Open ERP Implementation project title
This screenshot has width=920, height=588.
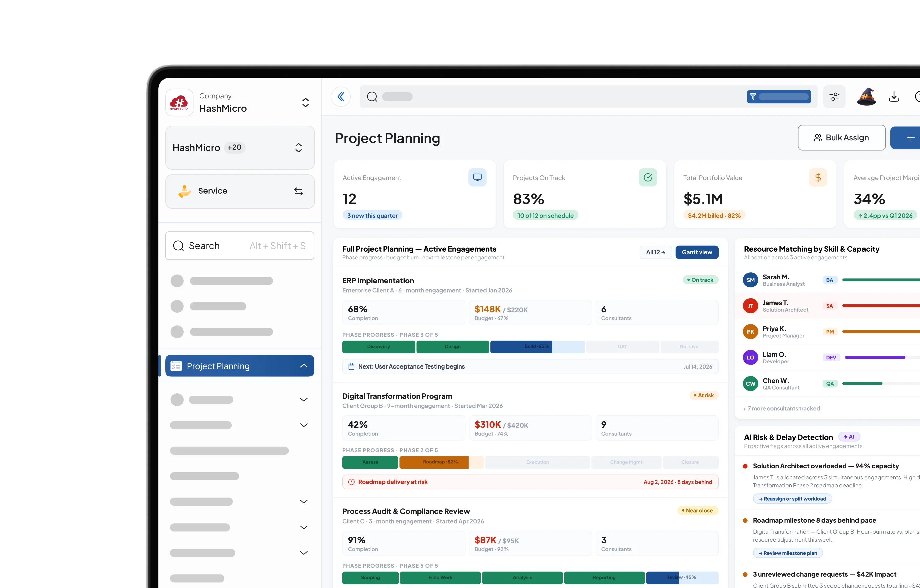(x=378, y=281)
